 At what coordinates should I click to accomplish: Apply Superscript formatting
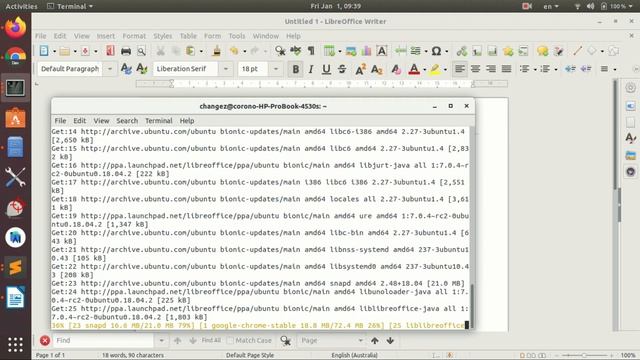(360, 69)
